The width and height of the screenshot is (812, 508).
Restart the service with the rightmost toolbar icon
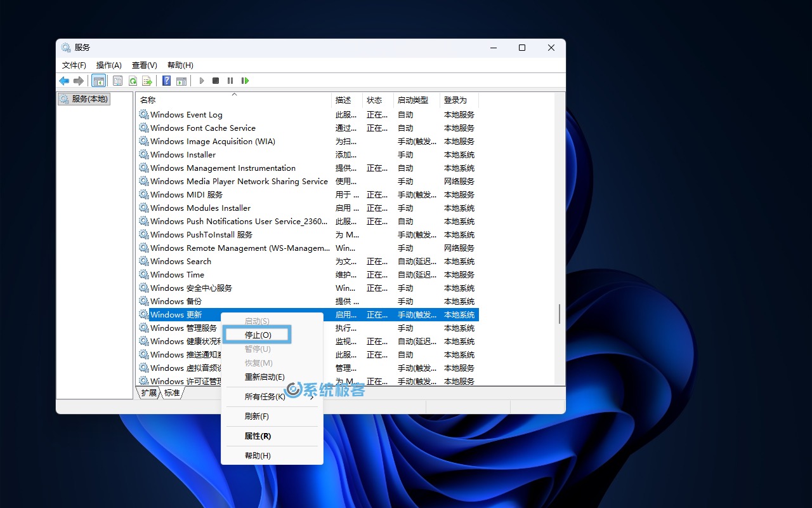(x=246, y=81)
